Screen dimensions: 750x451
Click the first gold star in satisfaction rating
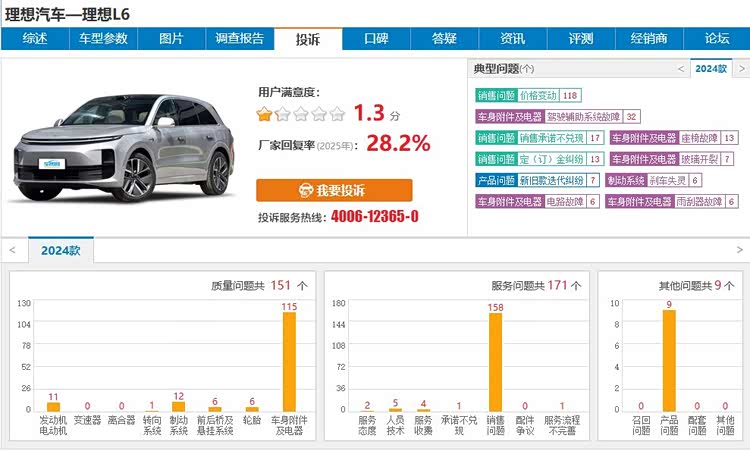265,114
